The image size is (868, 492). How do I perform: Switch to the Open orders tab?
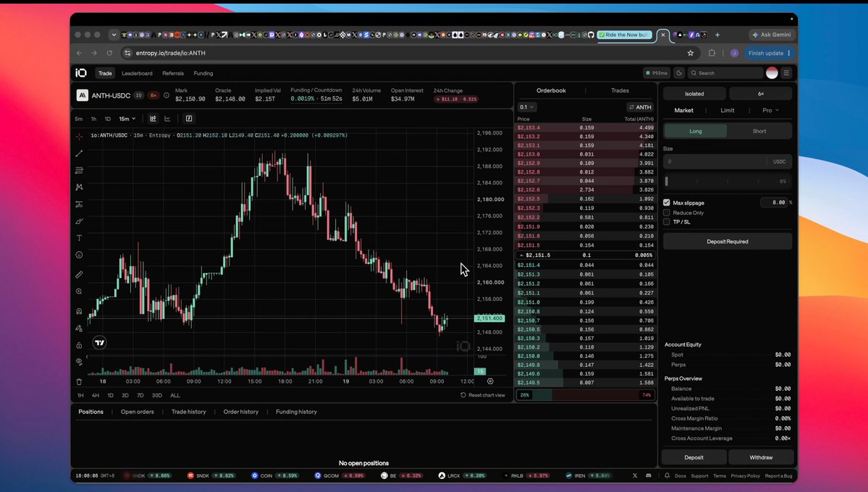point(138,412)
